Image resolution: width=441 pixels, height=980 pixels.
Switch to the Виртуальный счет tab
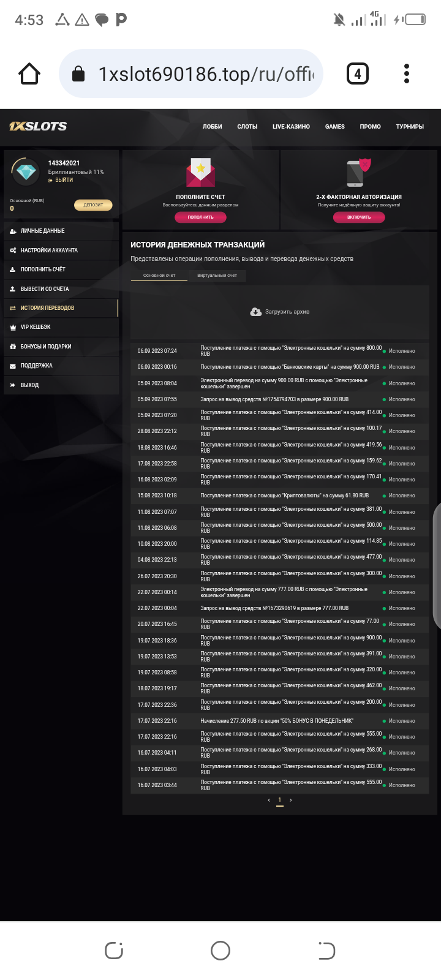coord(217,276)
